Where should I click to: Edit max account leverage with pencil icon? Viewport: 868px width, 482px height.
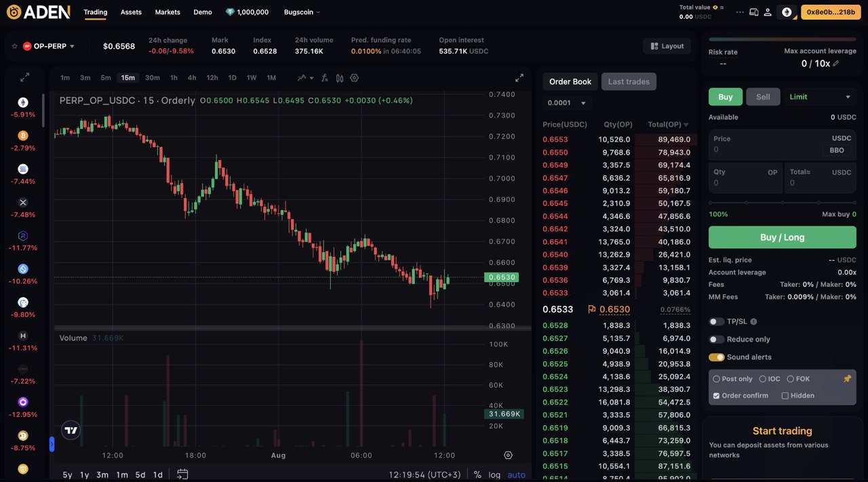coord(836,64)
